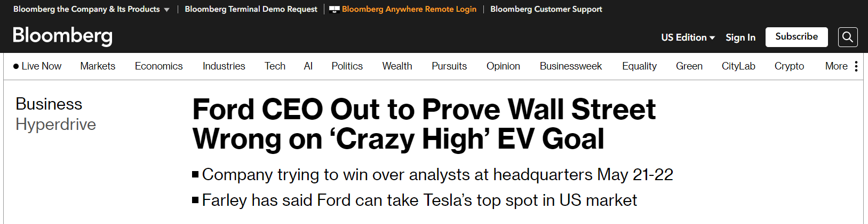
Task: Expand the US Edition dropdown
Action: [x=688, y=37]
